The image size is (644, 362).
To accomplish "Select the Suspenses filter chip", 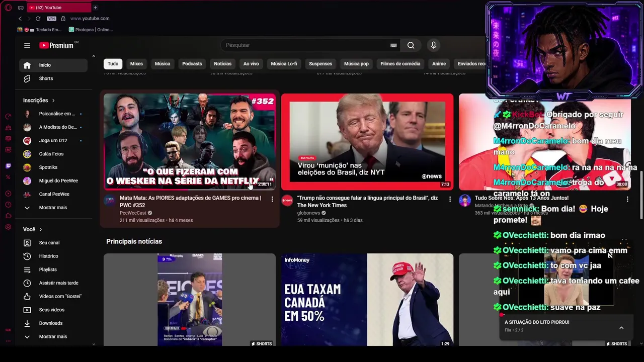I will tap(320, 64).
